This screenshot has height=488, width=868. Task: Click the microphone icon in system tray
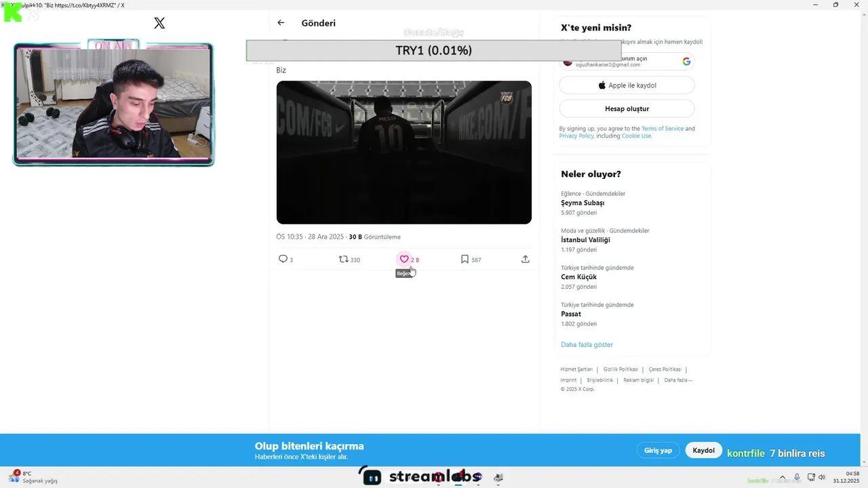(797, 477)
